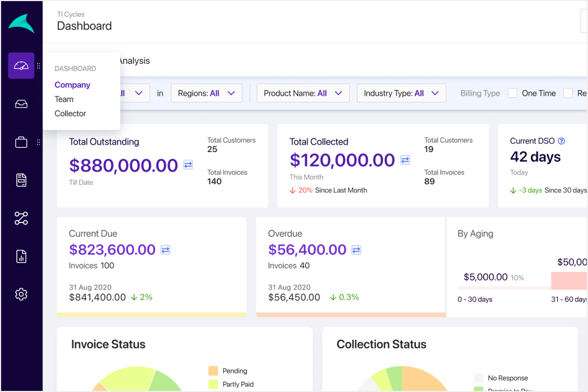The height and width of the screenshot is (392, 588).
Task: Click the Collection Status heading
Action: click(x=381, y=344)
